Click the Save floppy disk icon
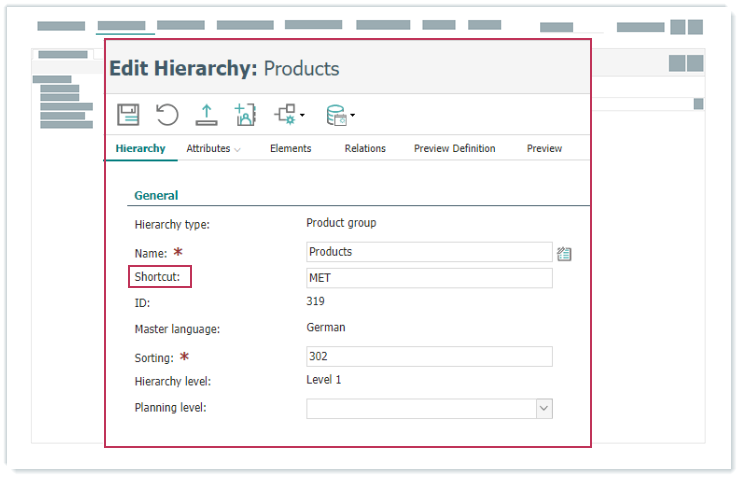The image size is (741, 479). [x=128, y=114]
